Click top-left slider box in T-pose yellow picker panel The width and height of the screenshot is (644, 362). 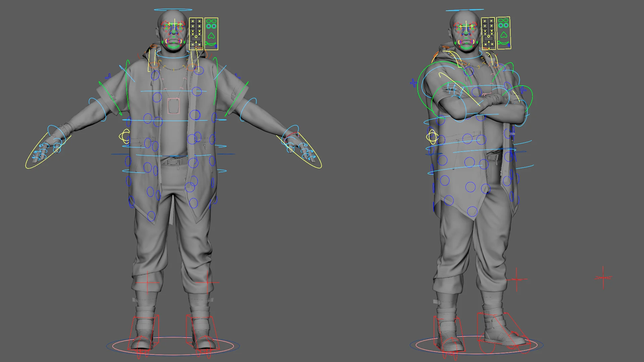click(x=193, y=21)
